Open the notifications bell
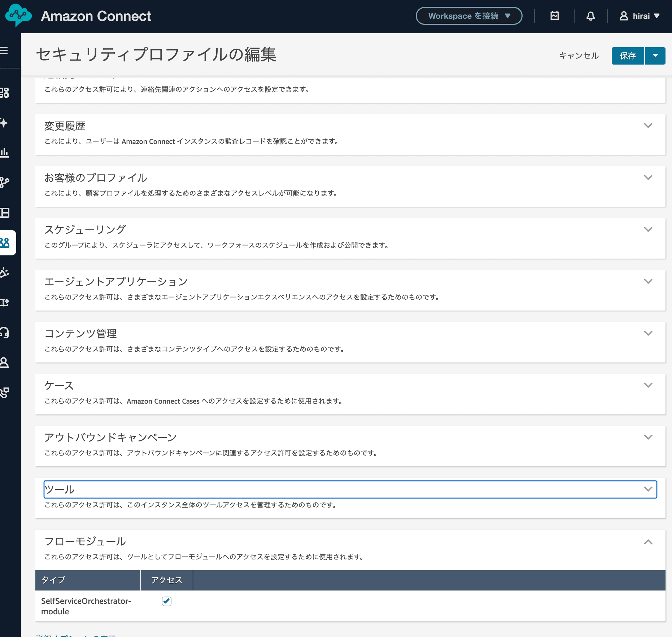The width and height of the screenshot is (672, 637). (590, 16)
